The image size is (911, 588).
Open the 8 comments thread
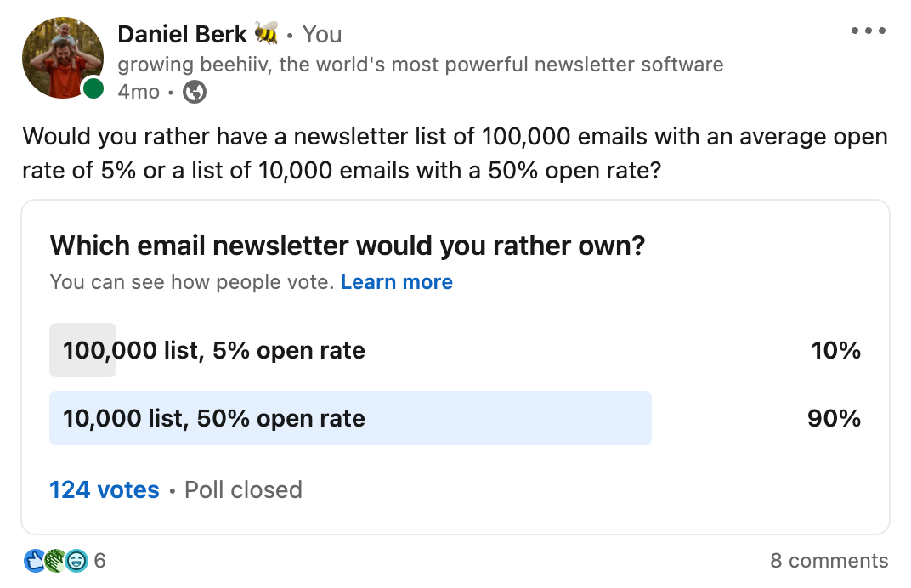(x=829, y=561)
